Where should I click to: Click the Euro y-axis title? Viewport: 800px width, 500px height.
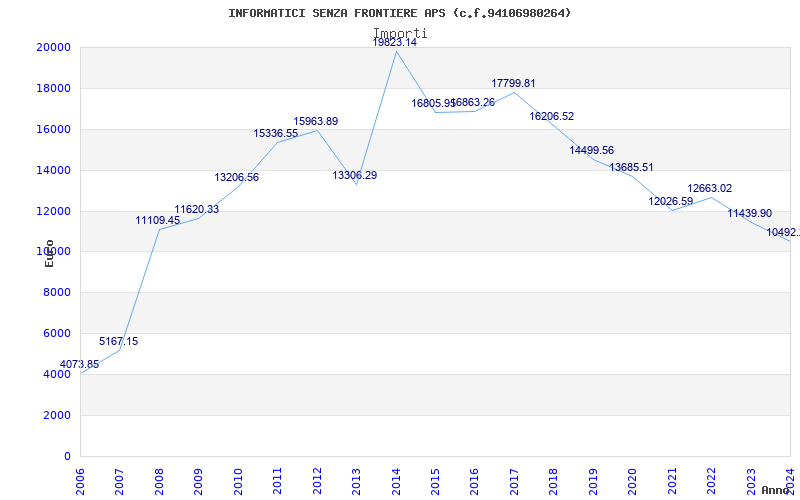tap(49, 253)
